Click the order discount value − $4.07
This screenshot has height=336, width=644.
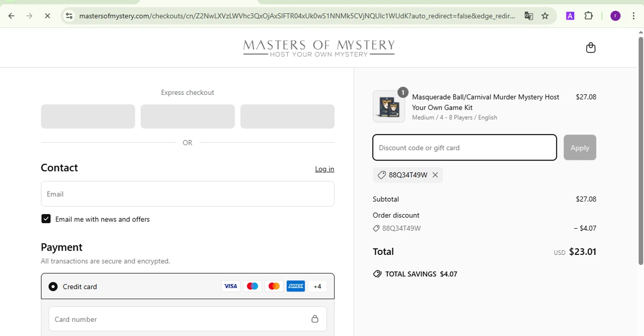pyautogui.click(x=585, y=228)
